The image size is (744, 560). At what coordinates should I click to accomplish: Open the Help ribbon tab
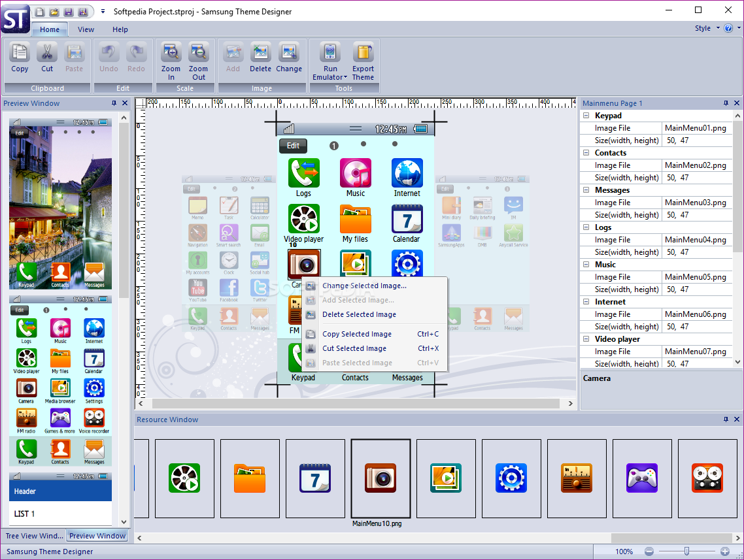tap(120, 29)
